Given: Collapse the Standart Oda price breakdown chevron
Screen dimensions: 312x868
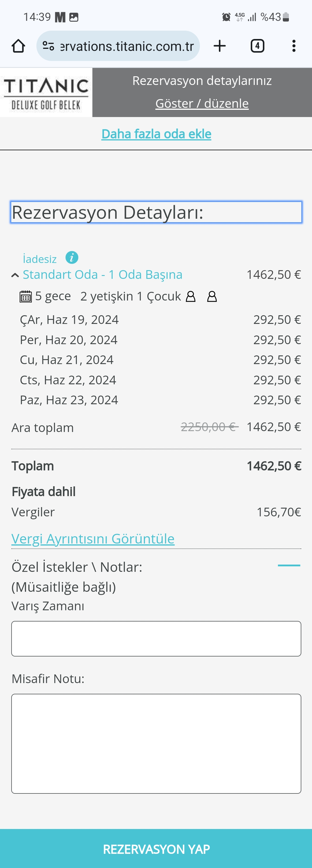Looking at the screenshot, I should [15, 275].
